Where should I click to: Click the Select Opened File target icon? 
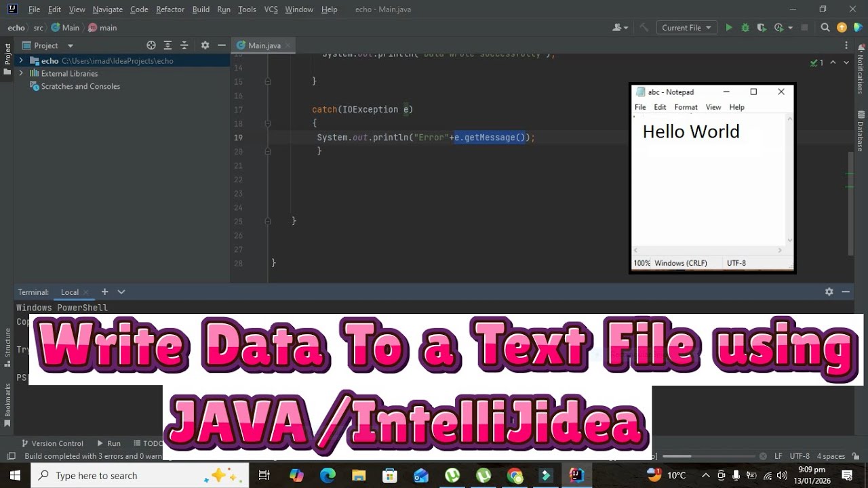(151, 45)
